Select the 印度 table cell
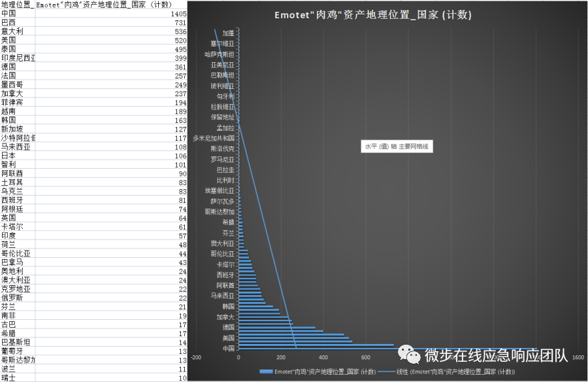Image resolution: width=588 pixels, height=382 pixels. click(18, 236)
